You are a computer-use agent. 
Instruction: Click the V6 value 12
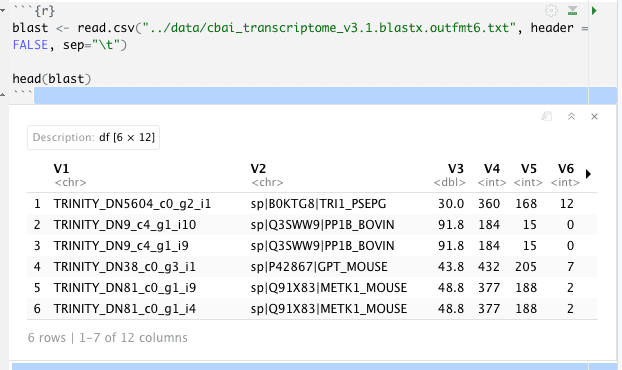pos(567,204)
